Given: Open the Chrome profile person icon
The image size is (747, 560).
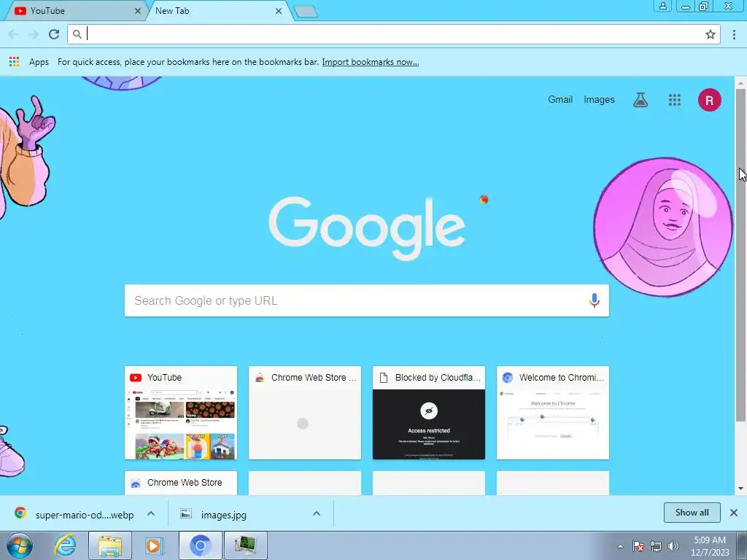Looking at the screenshot, I should pos(662,6).
